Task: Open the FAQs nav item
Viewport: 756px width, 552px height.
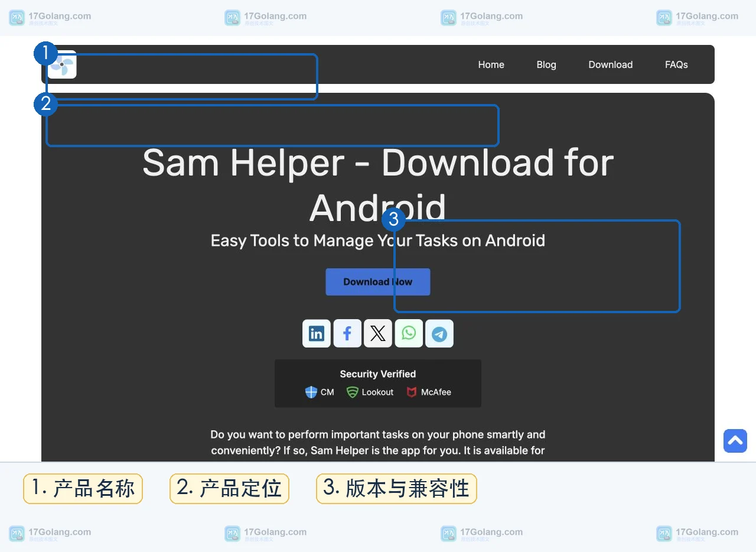Action: tap(676, 64)
